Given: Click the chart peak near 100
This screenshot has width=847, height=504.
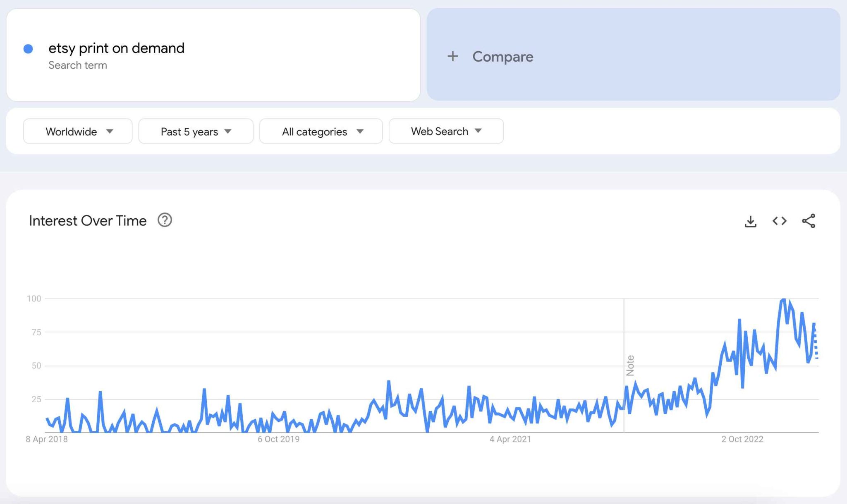Looking at the screenshot, I should 783,299.
